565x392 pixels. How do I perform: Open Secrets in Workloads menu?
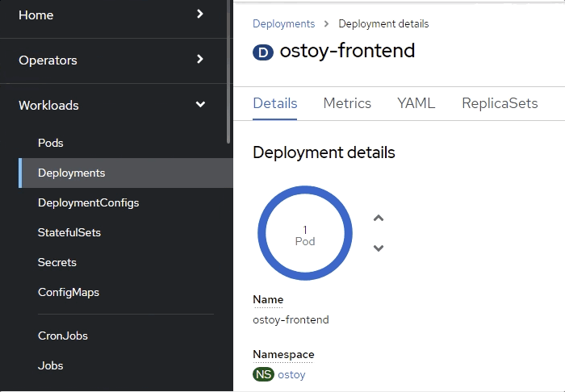point(57,262)
